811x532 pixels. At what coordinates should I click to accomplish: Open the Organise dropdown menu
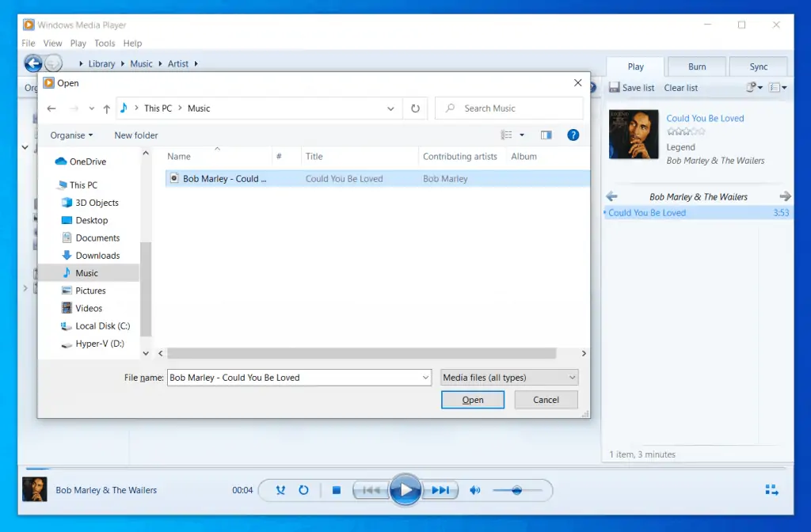(71, 135)
